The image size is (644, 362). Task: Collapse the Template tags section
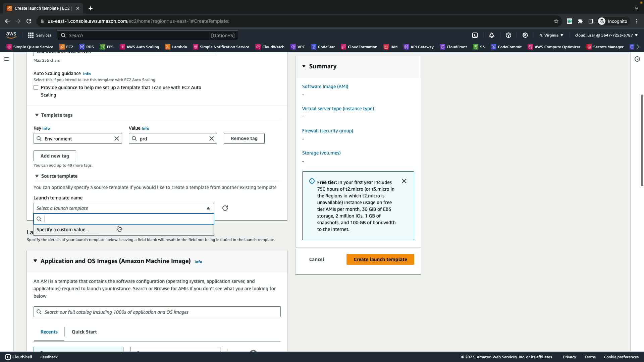tap(37, 115)
